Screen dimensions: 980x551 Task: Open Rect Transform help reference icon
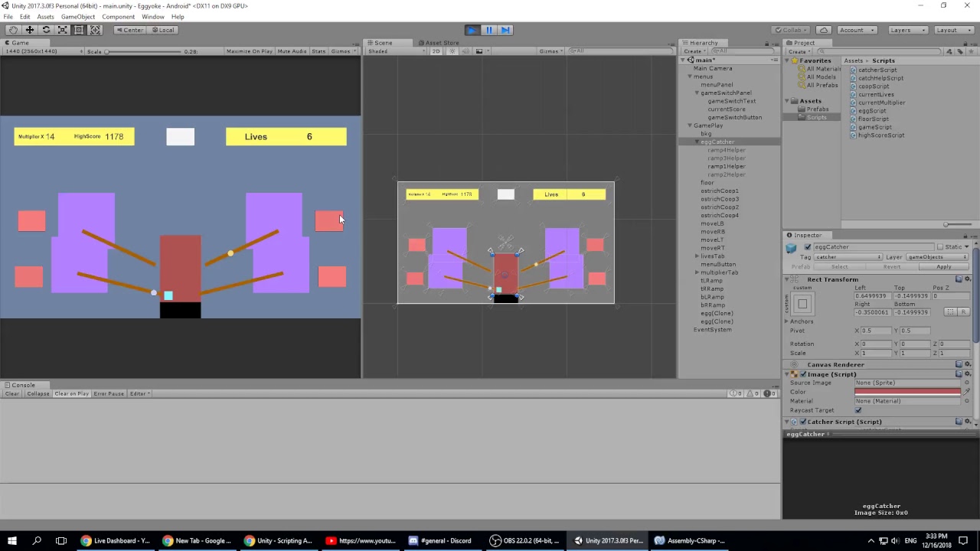tap(959, 279)
